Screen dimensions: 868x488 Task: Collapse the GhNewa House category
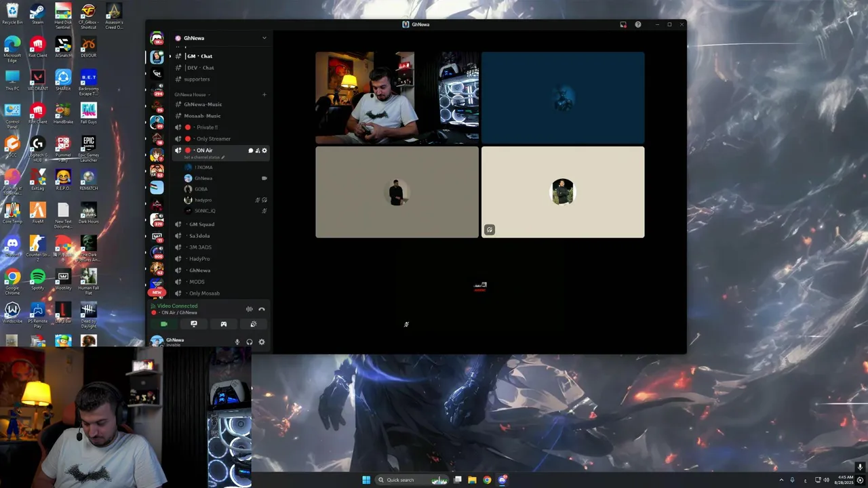pyautogui.click(x=192, y=95)
